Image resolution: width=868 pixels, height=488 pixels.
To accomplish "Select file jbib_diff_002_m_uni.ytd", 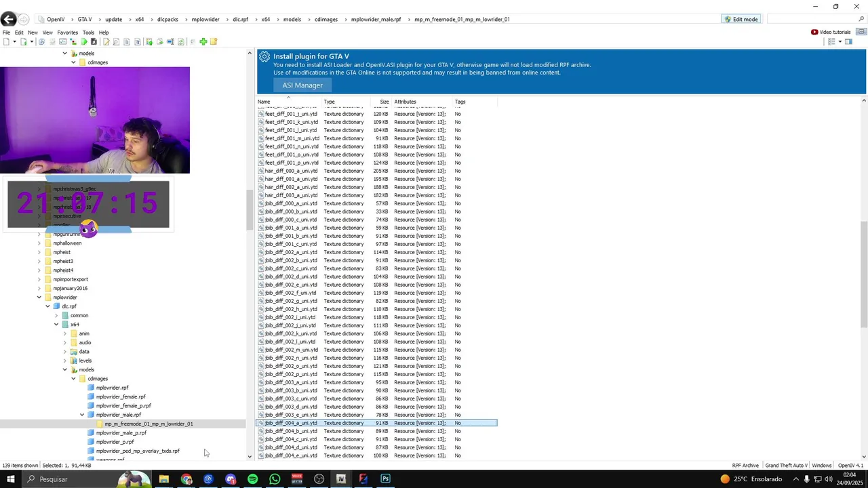I will [x=291, y=350].
